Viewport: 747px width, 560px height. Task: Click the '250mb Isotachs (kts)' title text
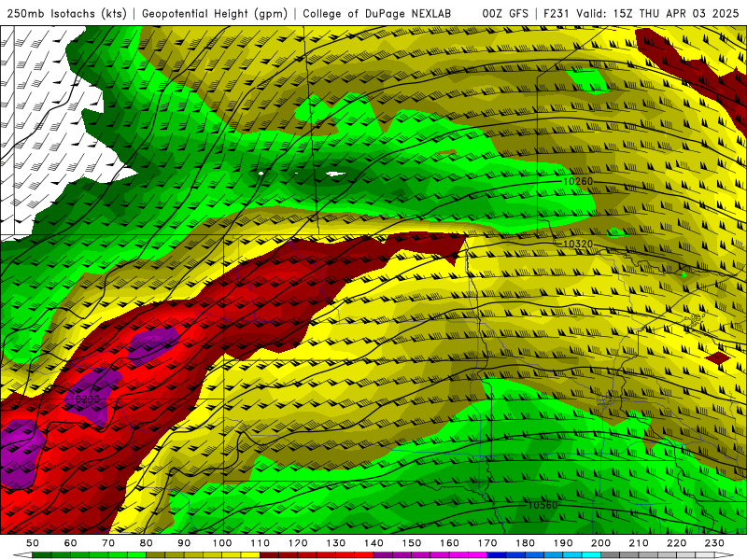[66, 13]
